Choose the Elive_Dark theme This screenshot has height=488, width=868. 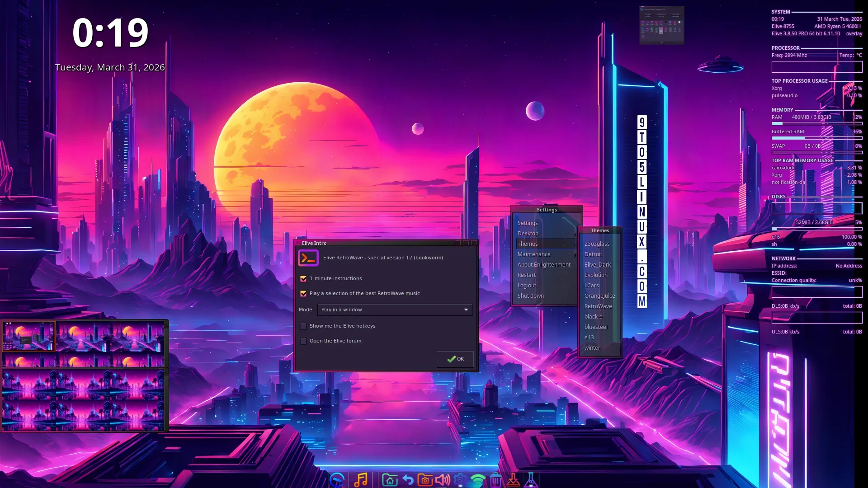pos(597,265)
